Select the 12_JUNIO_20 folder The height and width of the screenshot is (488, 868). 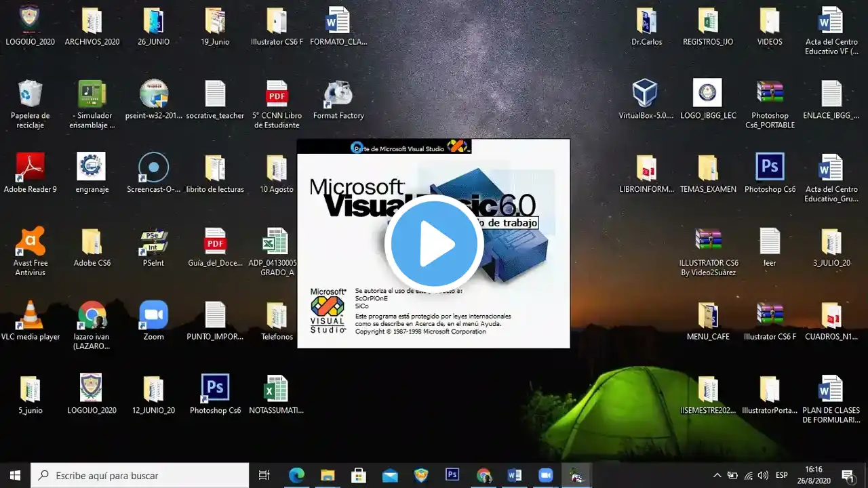point(153,389)
